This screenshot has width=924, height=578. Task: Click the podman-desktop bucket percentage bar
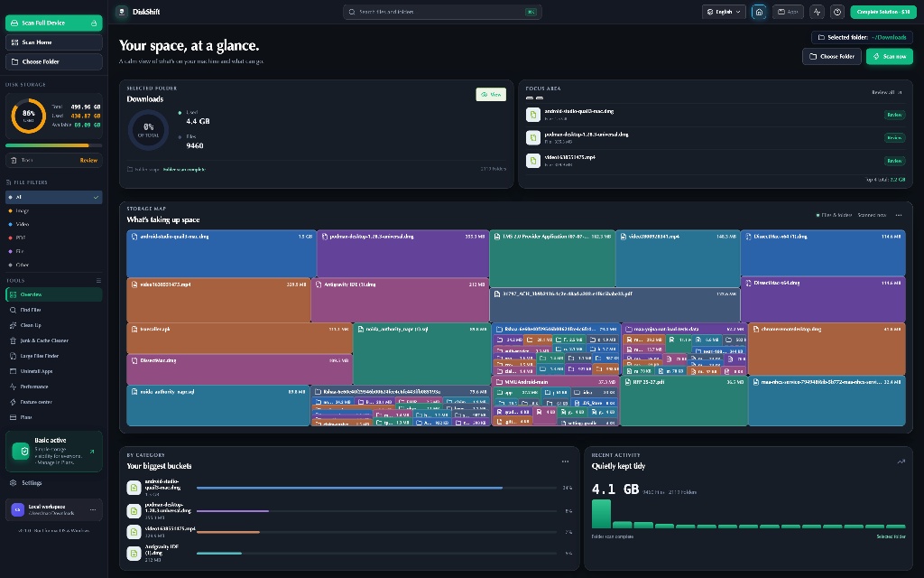tap(376, 511)
